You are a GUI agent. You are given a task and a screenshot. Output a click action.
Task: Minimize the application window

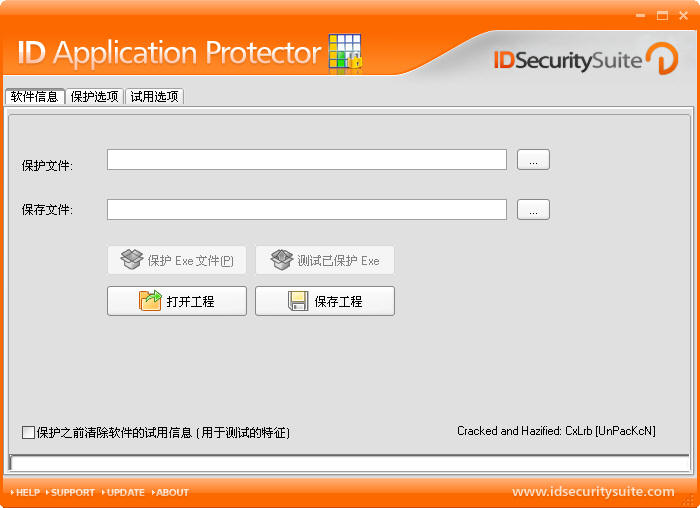[641, 15]
